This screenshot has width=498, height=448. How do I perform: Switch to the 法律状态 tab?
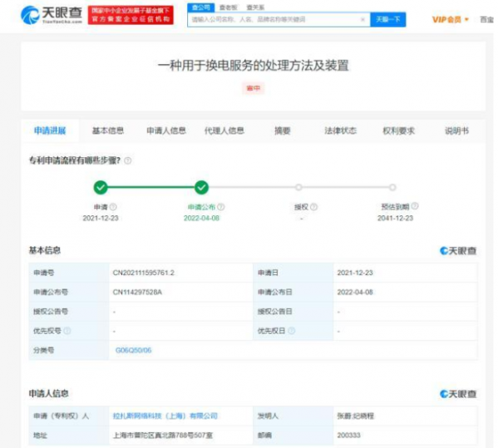341,130
